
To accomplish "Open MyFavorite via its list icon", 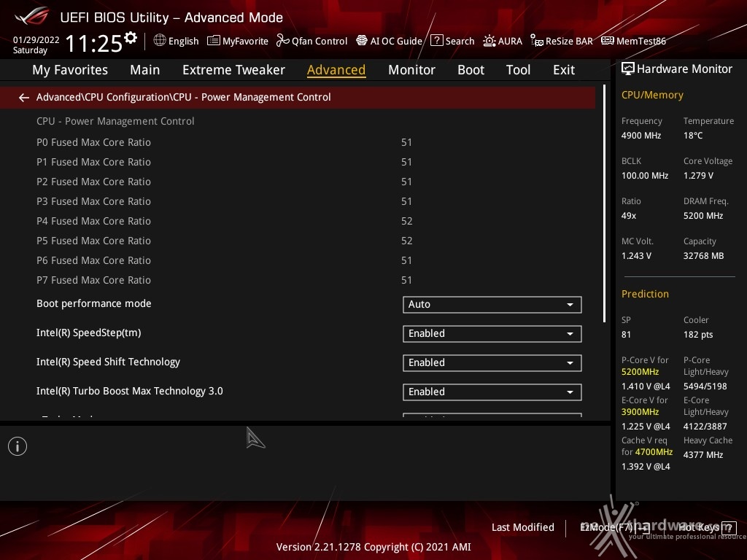I will (214, 41).
